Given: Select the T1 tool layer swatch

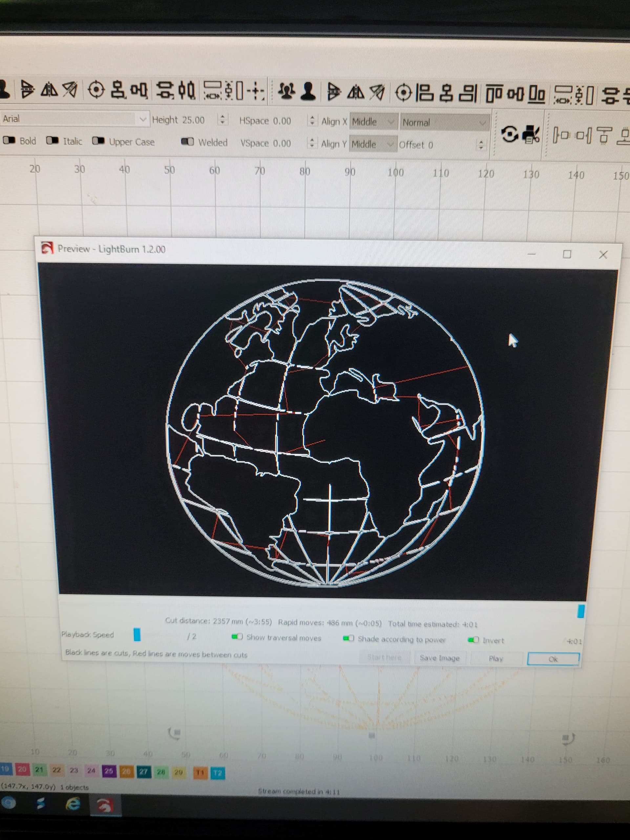Looking at the screenshot, I should pyautogui.click(x=200, y=772).
